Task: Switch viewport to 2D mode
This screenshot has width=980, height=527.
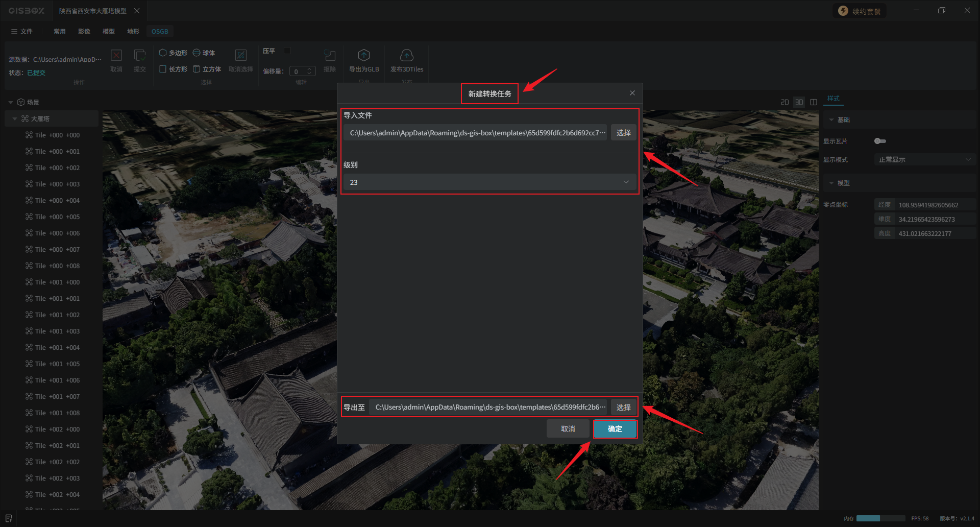Action: pyautogui.click(x=785, y=102)
